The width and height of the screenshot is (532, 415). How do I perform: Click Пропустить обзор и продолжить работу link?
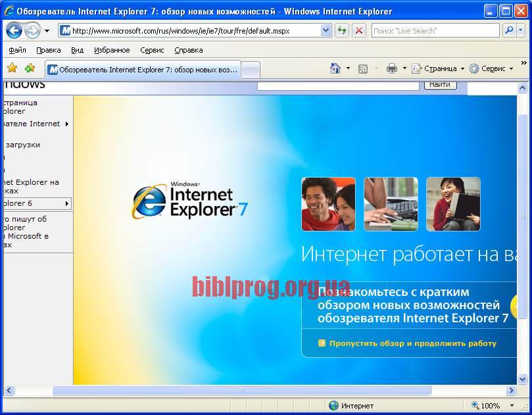[x=412, y=343]
